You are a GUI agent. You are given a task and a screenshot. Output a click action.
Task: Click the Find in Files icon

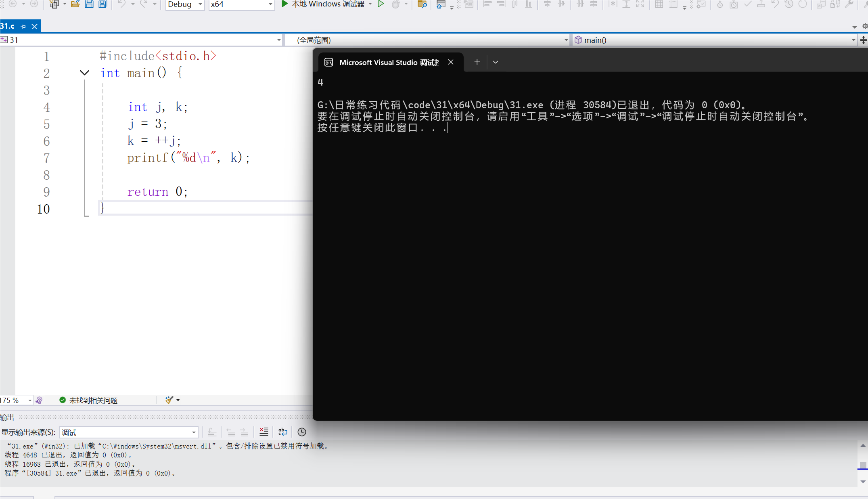click(x=422, y=4)
